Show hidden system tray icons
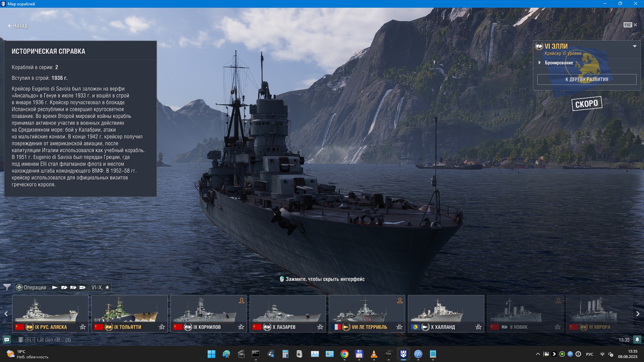 [x=538, y=354]
